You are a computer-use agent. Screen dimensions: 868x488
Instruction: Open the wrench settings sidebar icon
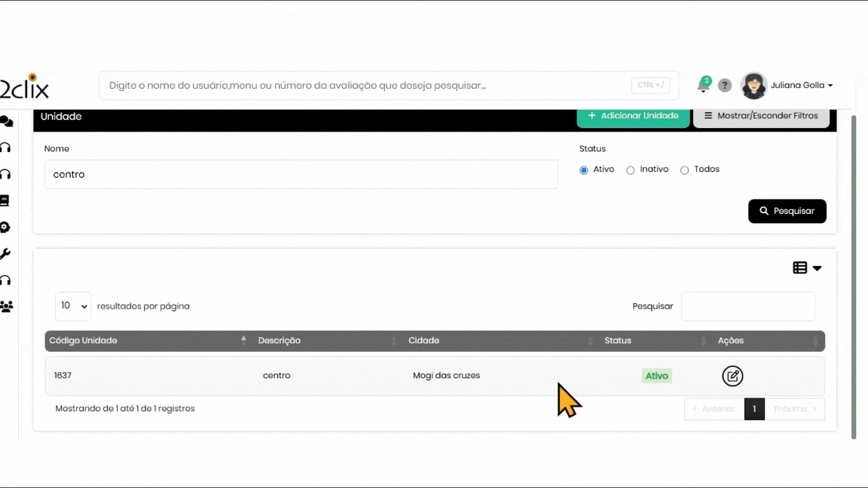point(5,254)
